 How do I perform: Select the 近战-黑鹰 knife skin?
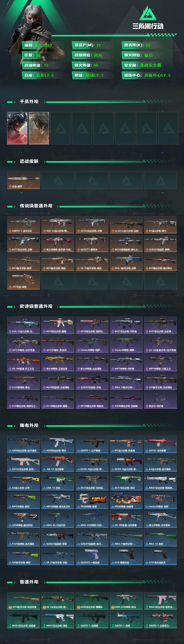(x=24, y=180)
